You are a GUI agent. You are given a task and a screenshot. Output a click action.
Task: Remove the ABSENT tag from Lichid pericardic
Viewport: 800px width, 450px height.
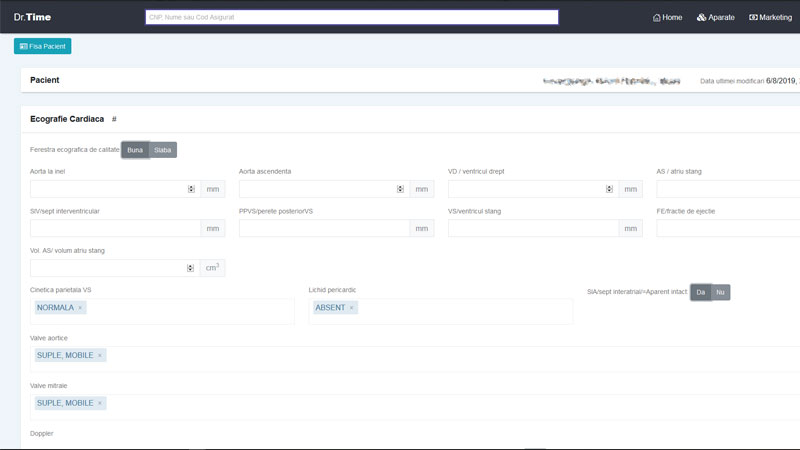click(x=352, y=308)
